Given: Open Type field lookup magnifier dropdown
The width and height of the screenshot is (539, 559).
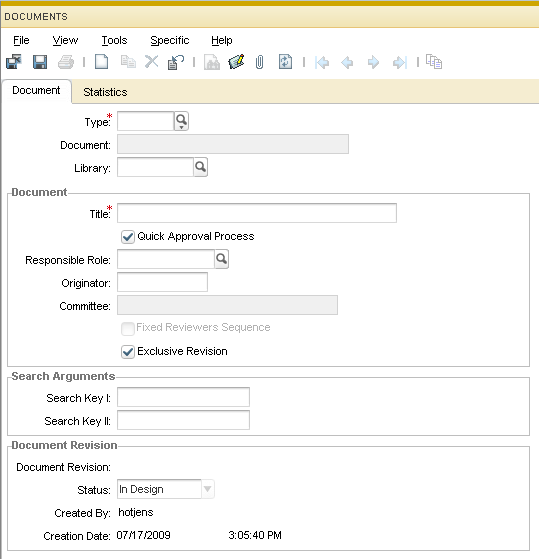Looking at the screenshot, I should pos(181,121).
